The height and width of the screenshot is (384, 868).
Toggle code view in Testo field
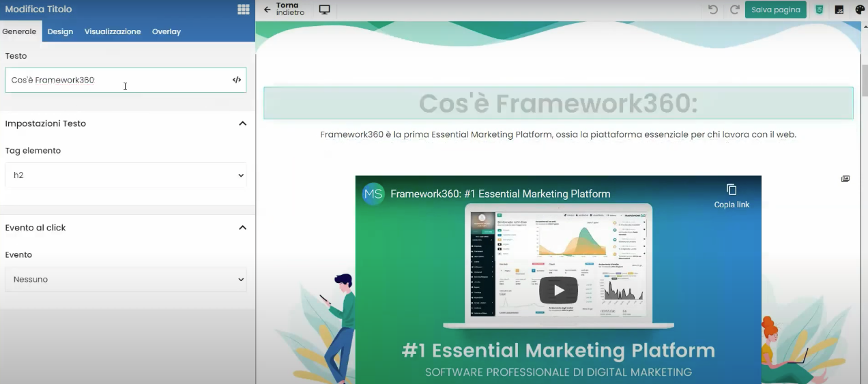(237, 80)
